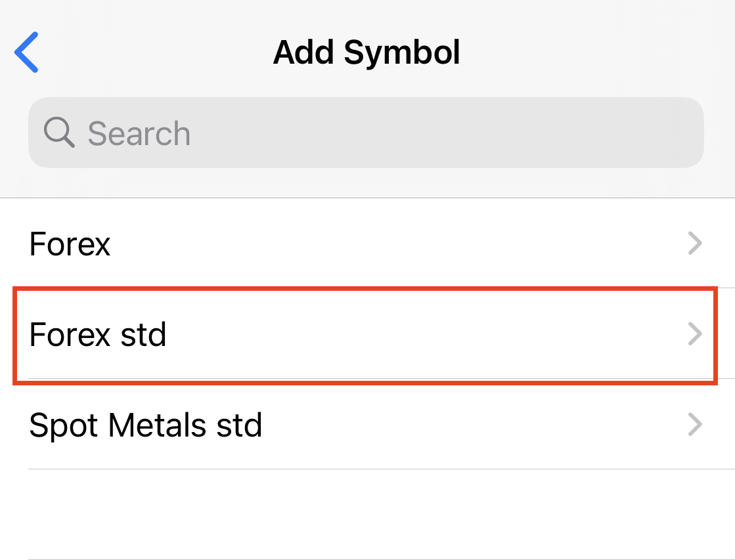This screenshot has width=735, height=560.
Task: Tap the blue back arrow
Action: 27,52
